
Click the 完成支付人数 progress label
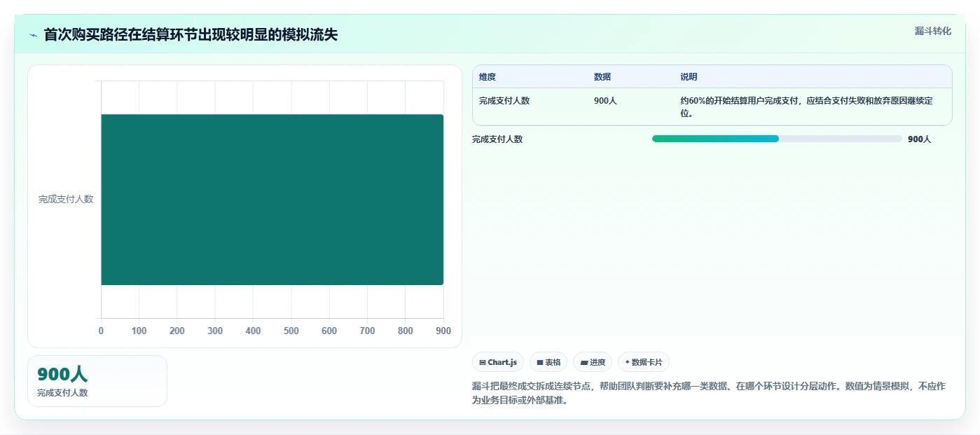[497, 139]
